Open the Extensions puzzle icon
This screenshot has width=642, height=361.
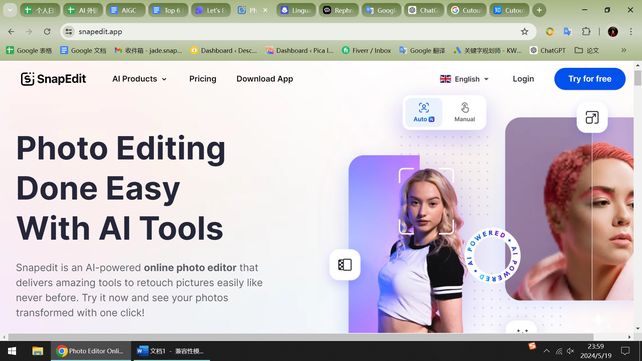tap(586, 32)
